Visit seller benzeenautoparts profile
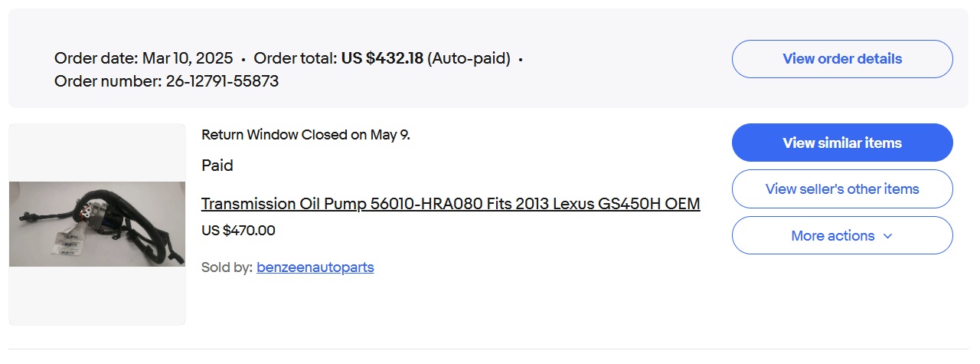Image resolution: width=980 pixels, height=364 pixels. [315, 267]
